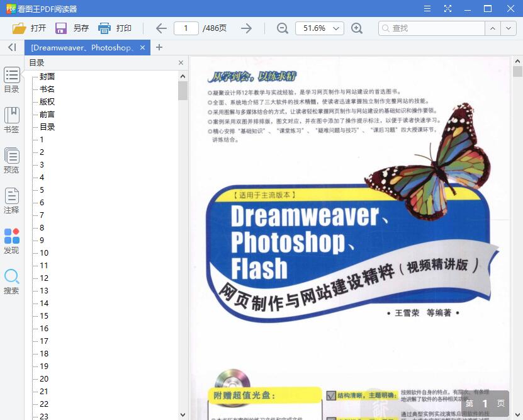The width and height of the screenshot is (523, 420).
Task: Jump to outline entry 5
Action: pyautogui.click(x=42, y=190)
